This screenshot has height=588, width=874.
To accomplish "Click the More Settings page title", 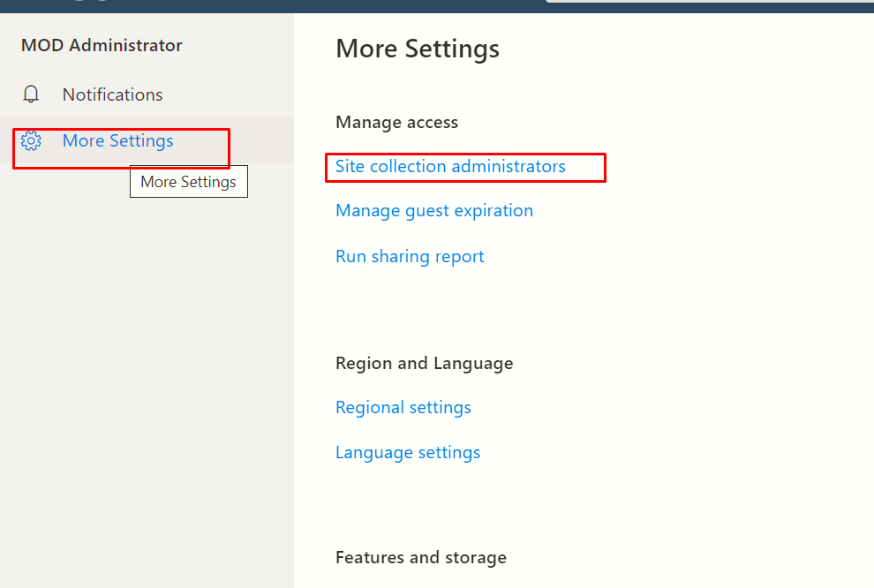I will pyautogui.click(x=418, y=49).
